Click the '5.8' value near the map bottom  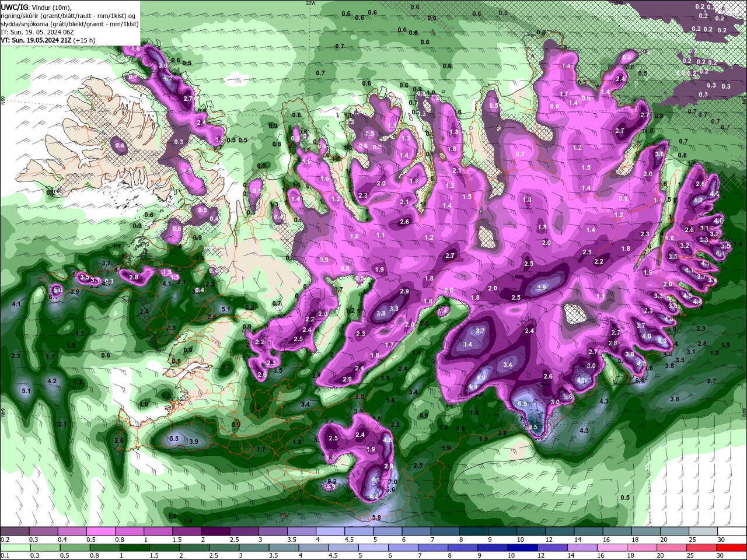[x=376, y=517]
